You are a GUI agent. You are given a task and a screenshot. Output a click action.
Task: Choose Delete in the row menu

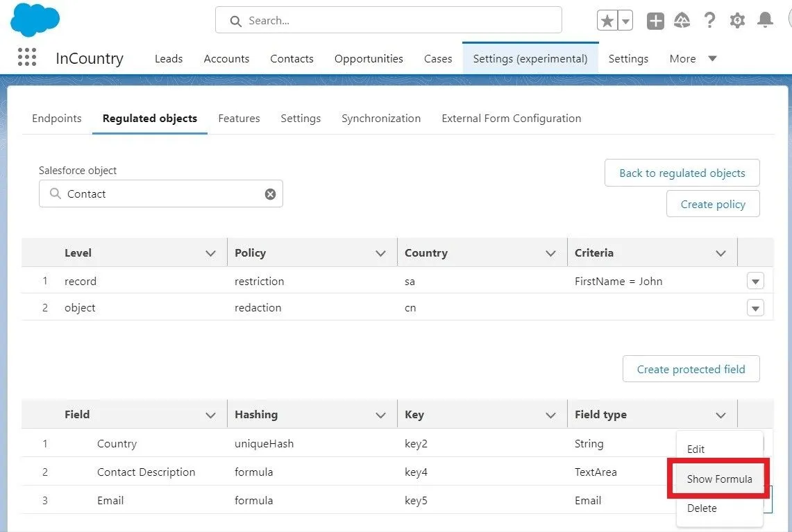click(702, 508)
